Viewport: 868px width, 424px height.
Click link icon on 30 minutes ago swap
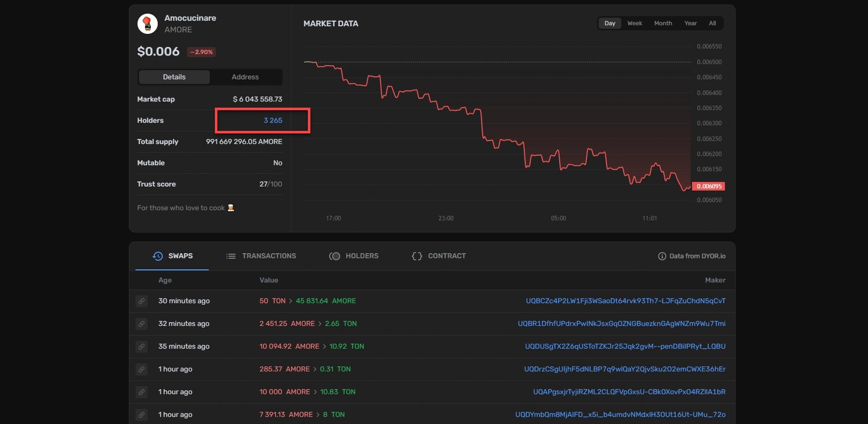142,301
